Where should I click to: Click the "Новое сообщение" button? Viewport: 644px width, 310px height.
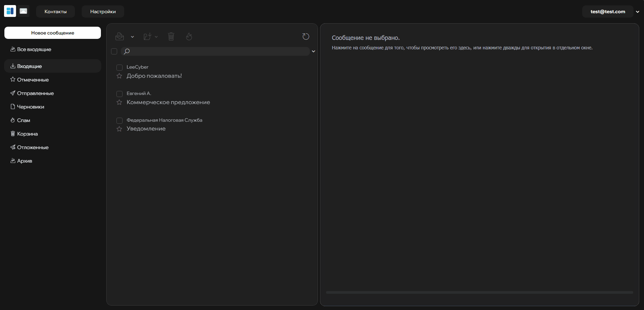[x=53, y=33]
